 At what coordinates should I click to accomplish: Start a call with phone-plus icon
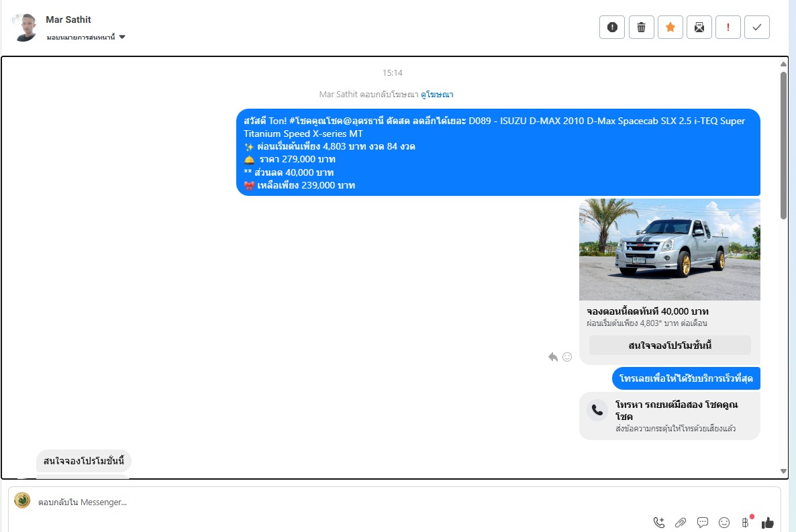[x=658, y=523]
